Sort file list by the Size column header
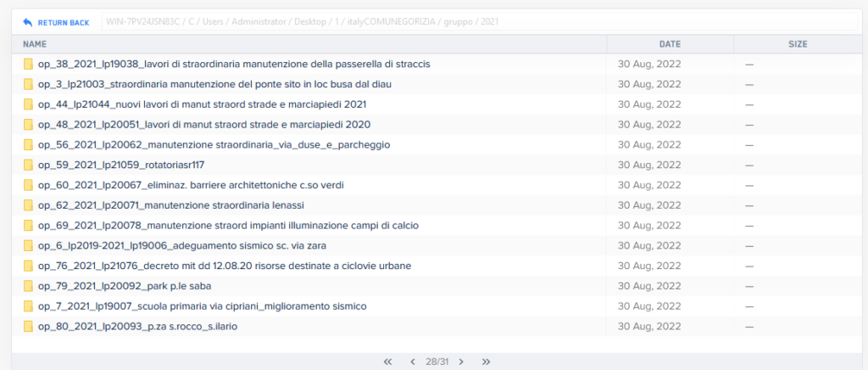The image size is (868, 370). (x=798, y=43)
